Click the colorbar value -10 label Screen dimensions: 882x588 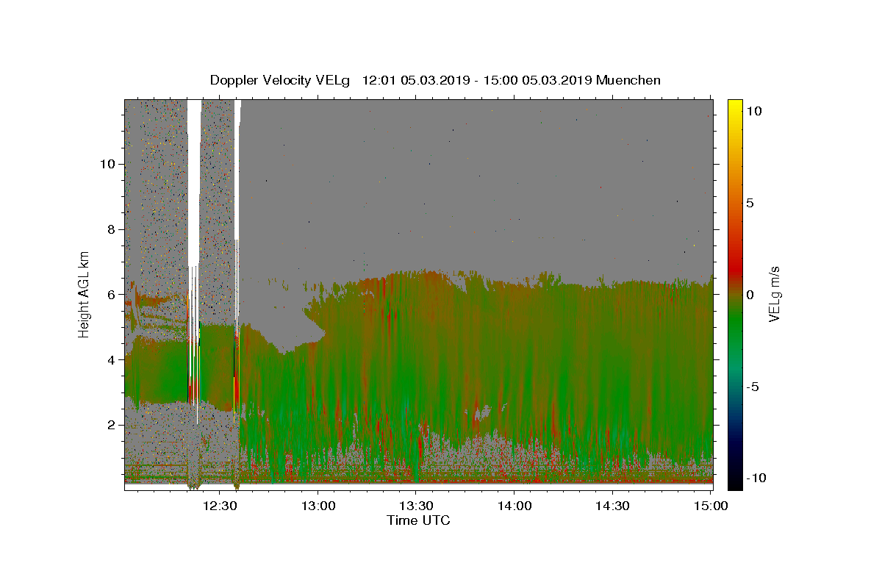(x=756, y=478)
